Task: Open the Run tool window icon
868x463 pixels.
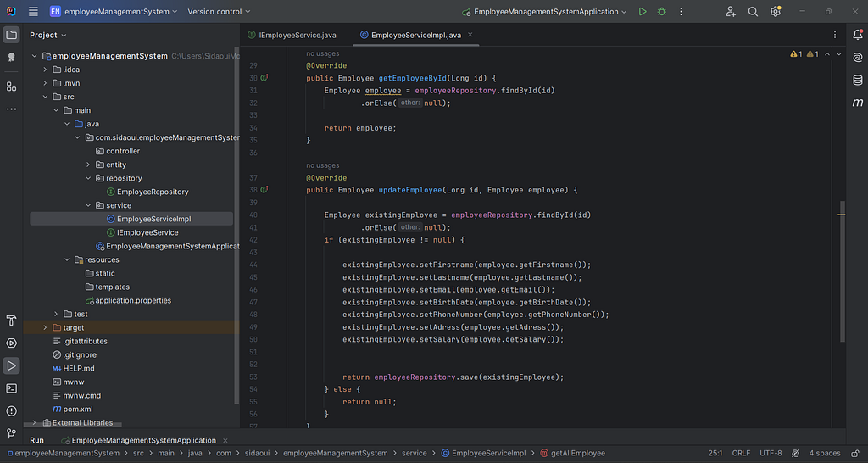Action: coord(11,365)
